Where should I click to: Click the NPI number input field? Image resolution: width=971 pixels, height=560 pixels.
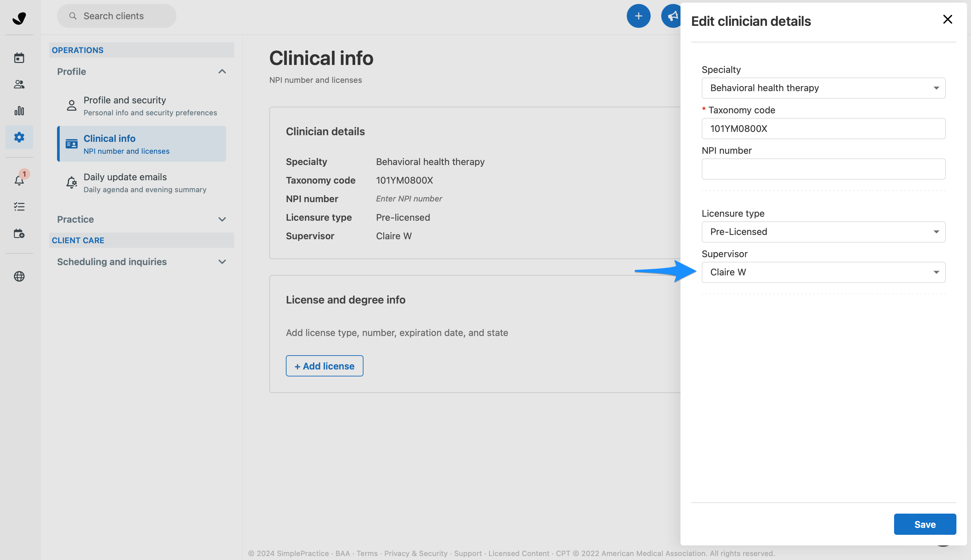[x=823, y=169]
